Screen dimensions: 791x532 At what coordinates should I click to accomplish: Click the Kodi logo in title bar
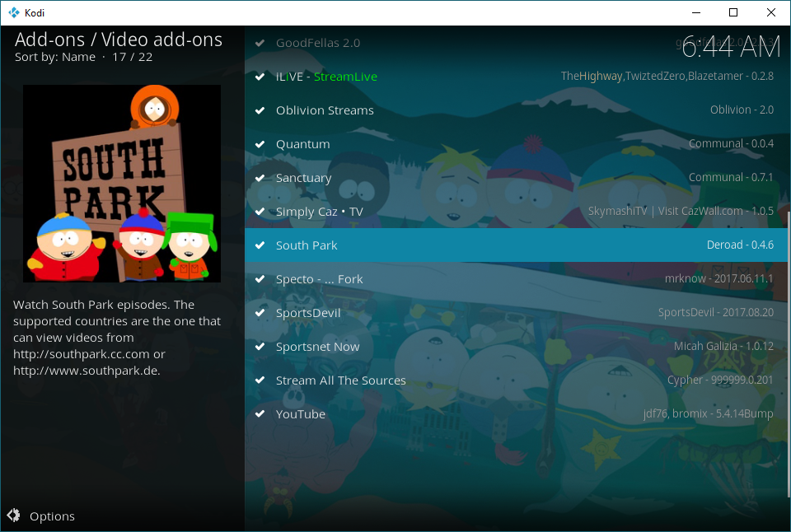tap(14, 12)
